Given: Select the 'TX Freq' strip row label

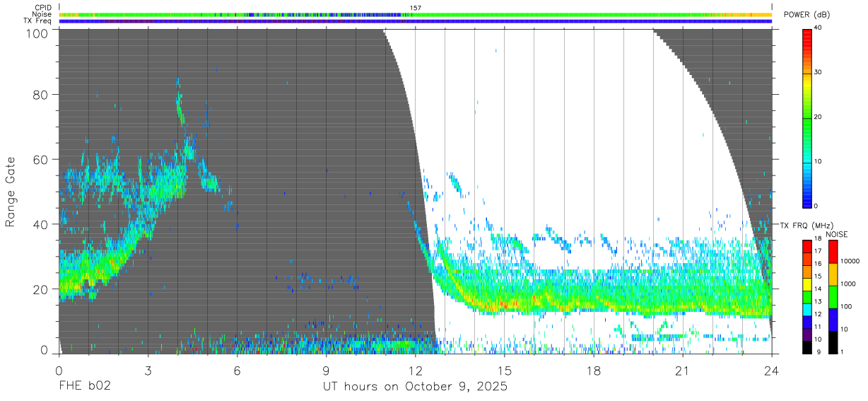Looking at the screenshot, I should pos(37,21).
